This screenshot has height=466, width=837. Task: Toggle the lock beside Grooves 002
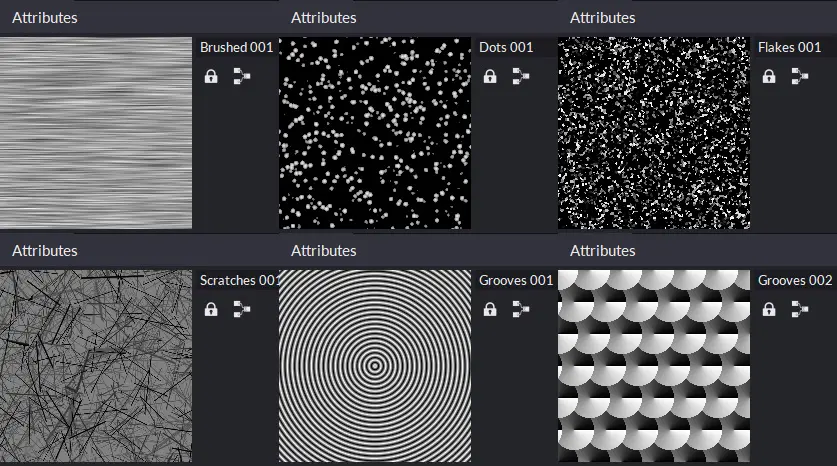coord(769,309)
